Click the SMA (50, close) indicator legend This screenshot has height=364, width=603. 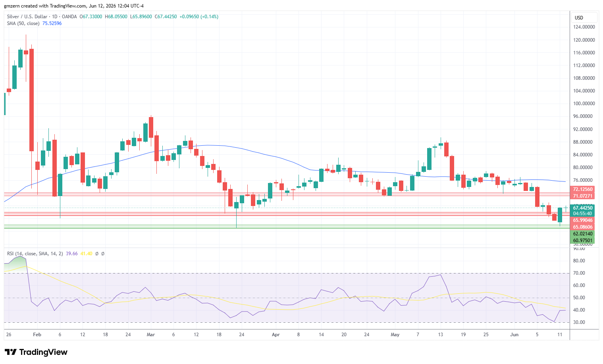pos(23,23)
